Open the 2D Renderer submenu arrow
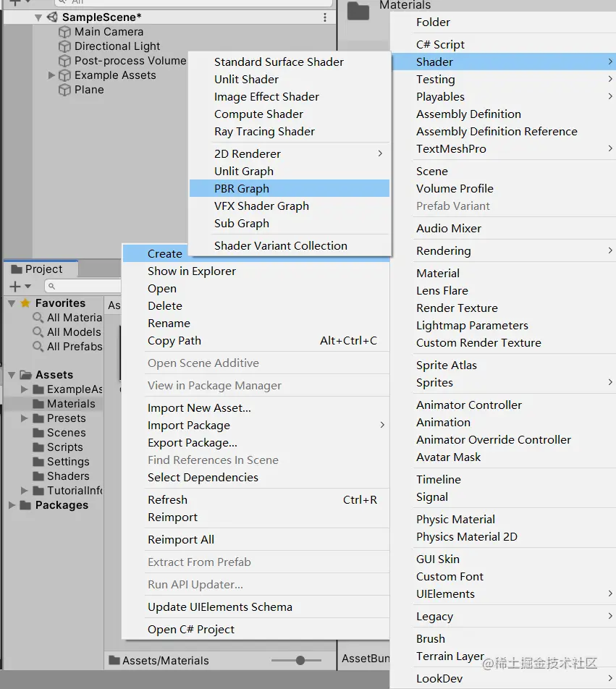The image size is (616, 689). click(x=380, y=153)
